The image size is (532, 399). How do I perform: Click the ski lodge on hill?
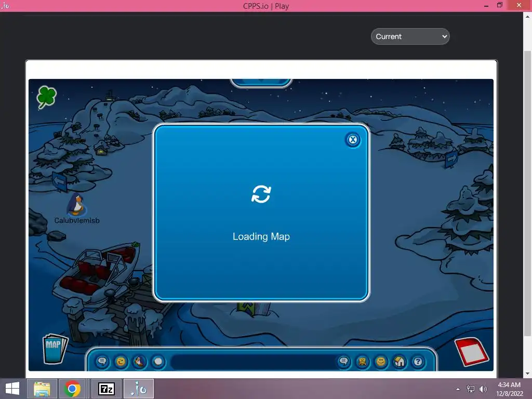[x=101, y=149]
